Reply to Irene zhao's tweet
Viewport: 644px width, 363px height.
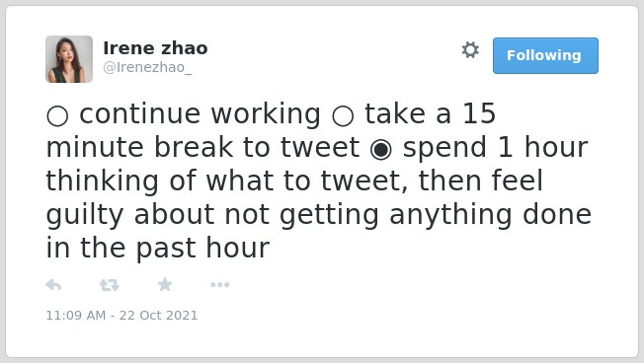53,285
